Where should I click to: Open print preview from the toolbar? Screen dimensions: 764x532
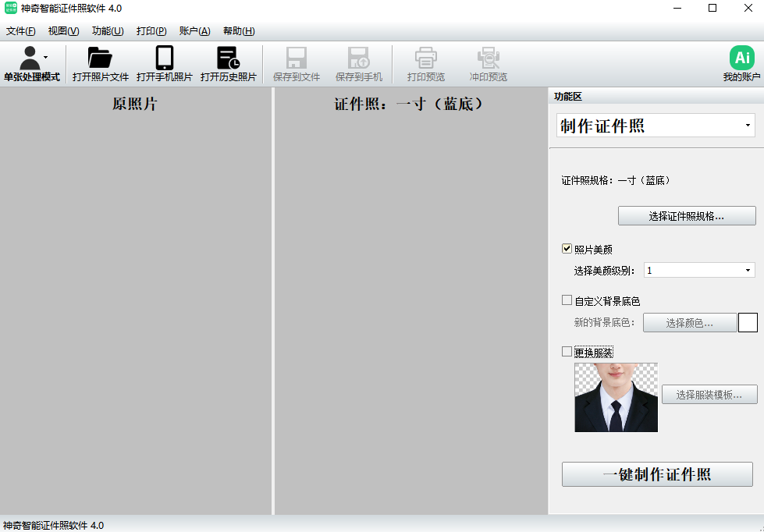tap(425, 59)
